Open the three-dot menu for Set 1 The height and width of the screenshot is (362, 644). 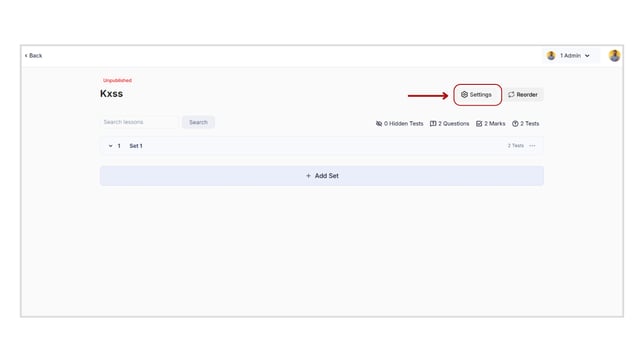[x=532, y=146]
